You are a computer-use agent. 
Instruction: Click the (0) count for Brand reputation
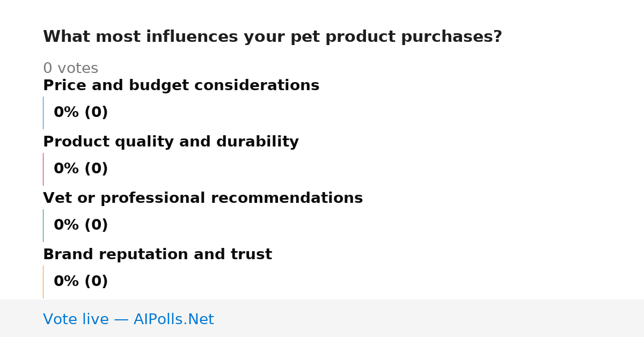point(96,282)
